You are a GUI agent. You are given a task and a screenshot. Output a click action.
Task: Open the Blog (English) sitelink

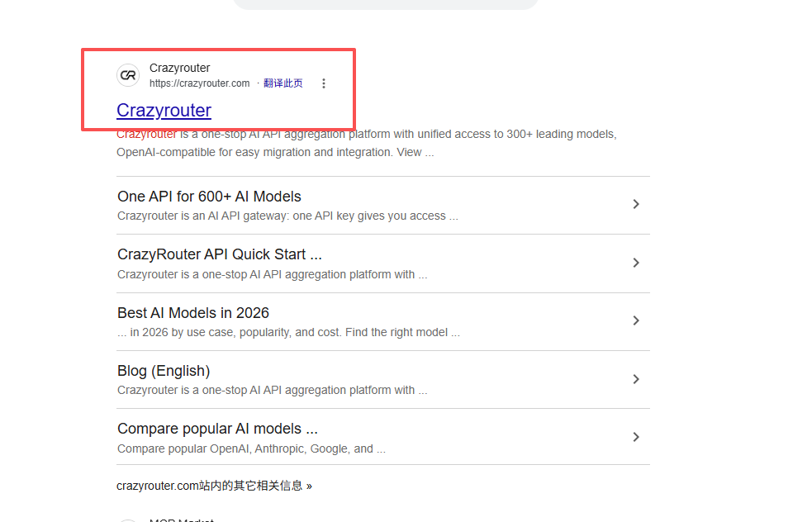(x=164, y=371)
